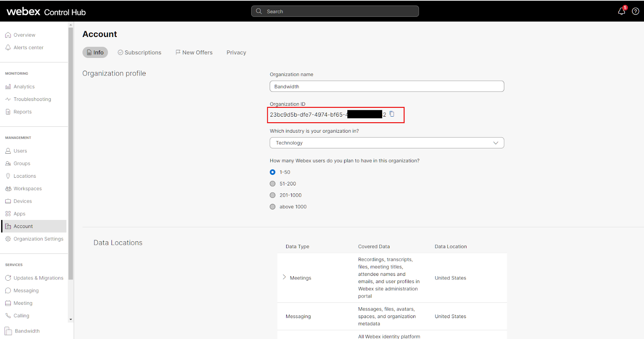Click the Messaging chat bubble icon
The width and height of the screenshot is (644, 339).
click(x=8, y=290)
